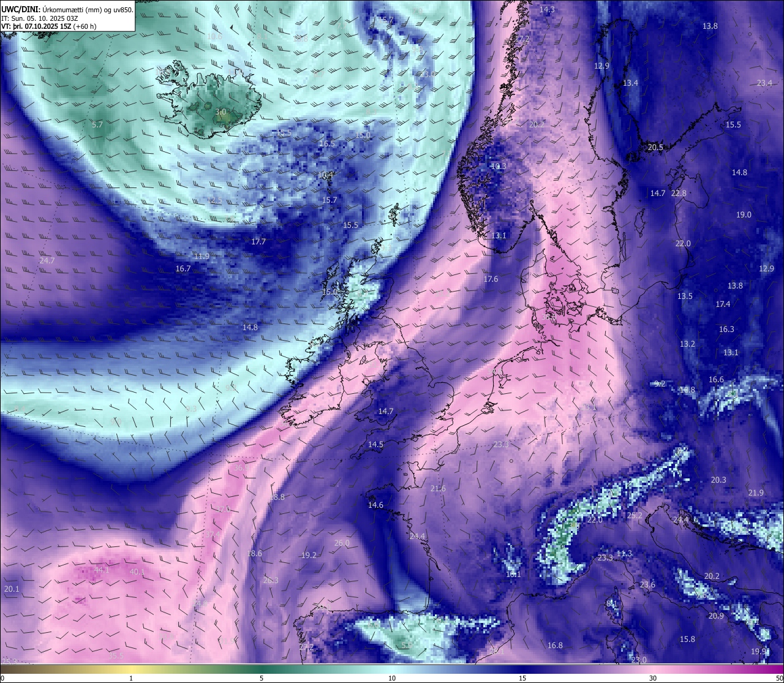
Task: Click the 16.8 value on the map
Action: (555, 645)
